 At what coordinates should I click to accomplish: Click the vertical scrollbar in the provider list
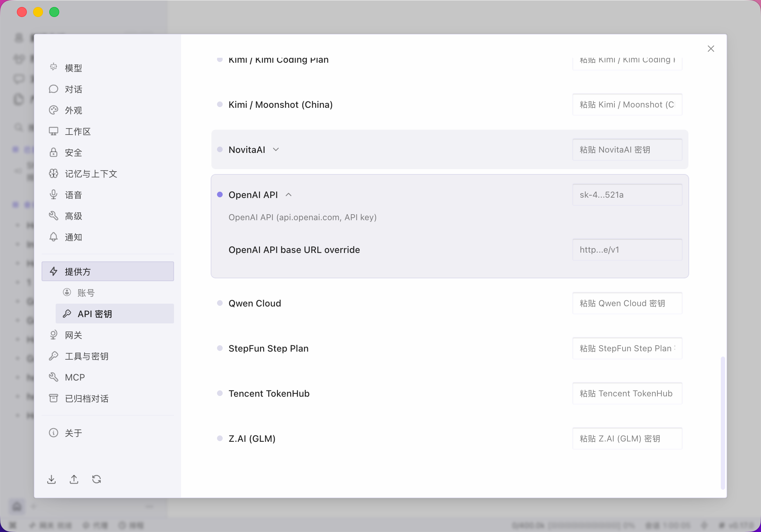click(x=723, y=423)
